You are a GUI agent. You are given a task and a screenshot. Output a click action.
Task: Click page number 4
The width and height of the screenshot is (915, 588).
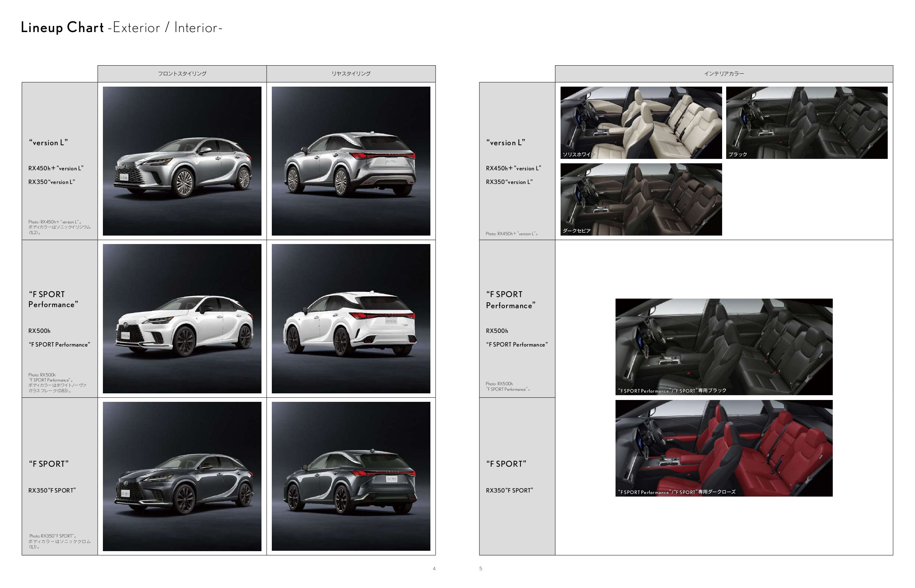tap(434, 568)
